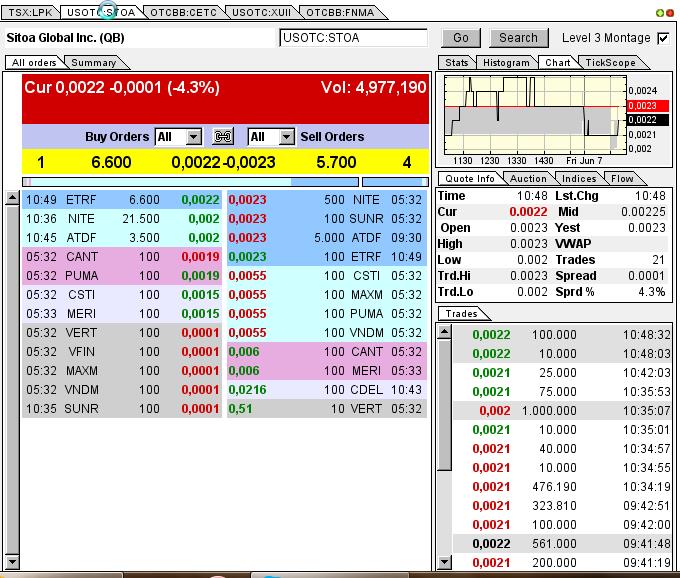Click the Trades list scroll up arrow
Viewport: 680px width, 578px height.
coord(444,333)
